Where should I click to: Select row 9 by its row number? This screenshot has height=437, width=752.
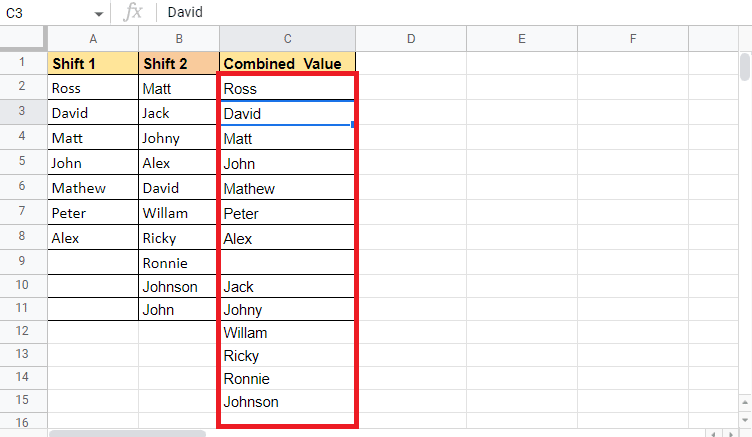pyautogui.click(x=23, y=262)
